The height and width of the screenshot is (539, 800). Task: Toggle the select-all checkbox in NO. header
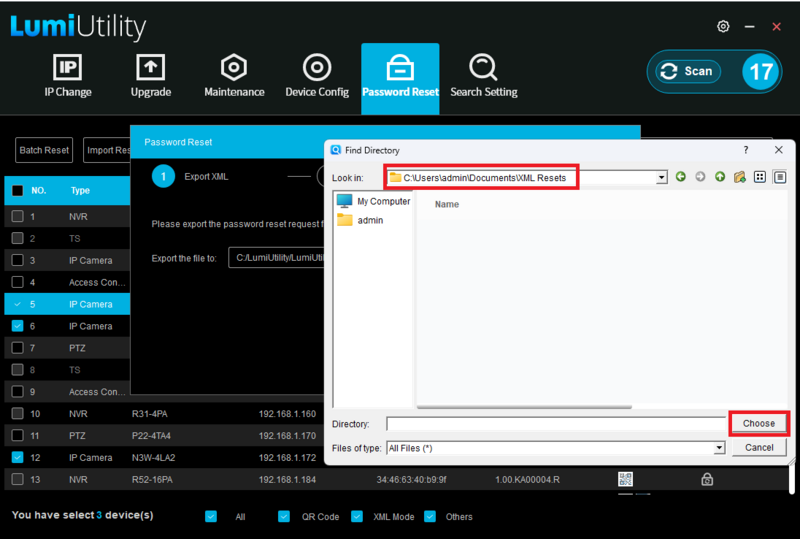pos(17,190)
